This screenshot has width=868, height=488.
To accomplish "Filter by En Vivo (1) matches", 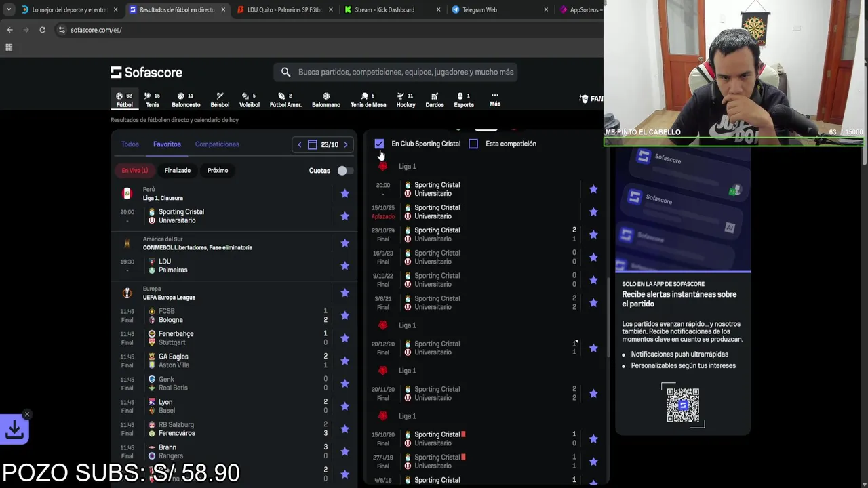I will [x=134, y=171].
